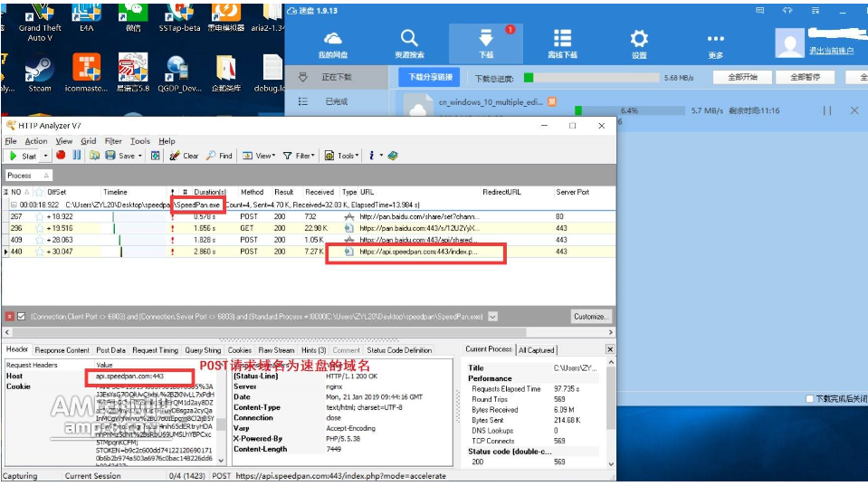Click the overall download progress bar

[x=591, y=78]
